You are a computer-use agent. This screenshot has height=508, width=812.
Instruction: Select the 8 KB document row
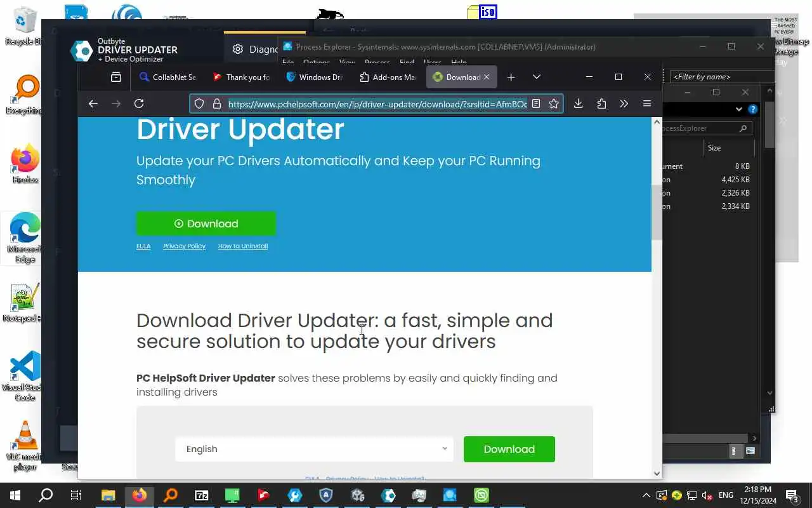coord(707,166)
